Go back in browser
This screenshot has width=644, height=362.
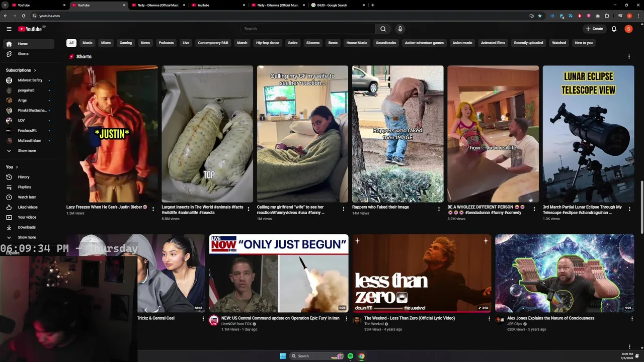[6, 16]
